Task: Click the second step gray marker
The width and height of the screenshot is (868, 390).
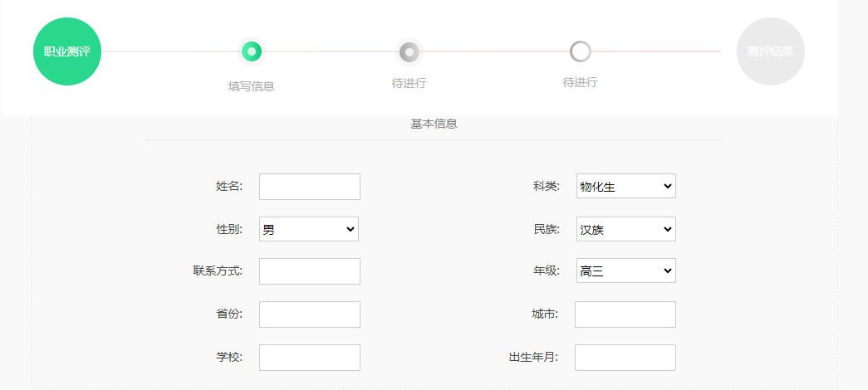Action: click(409, 51)
